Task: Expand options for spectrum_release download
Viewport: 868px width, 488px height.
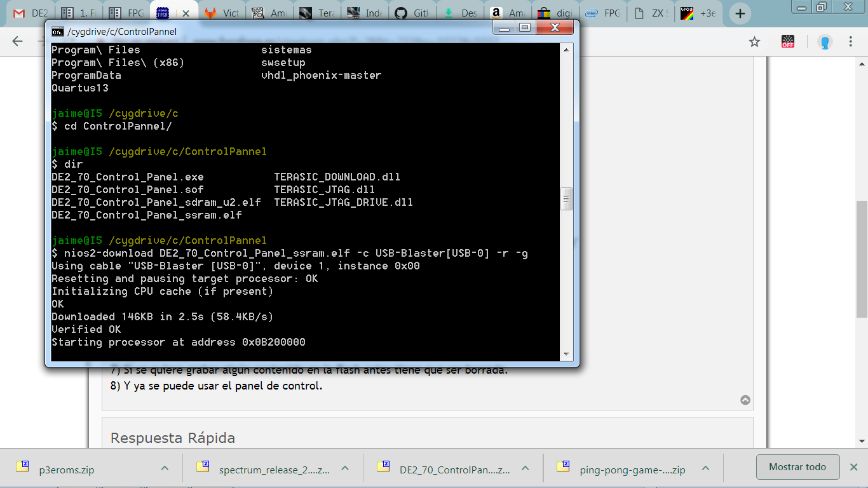Action: (x=345, y=468)
